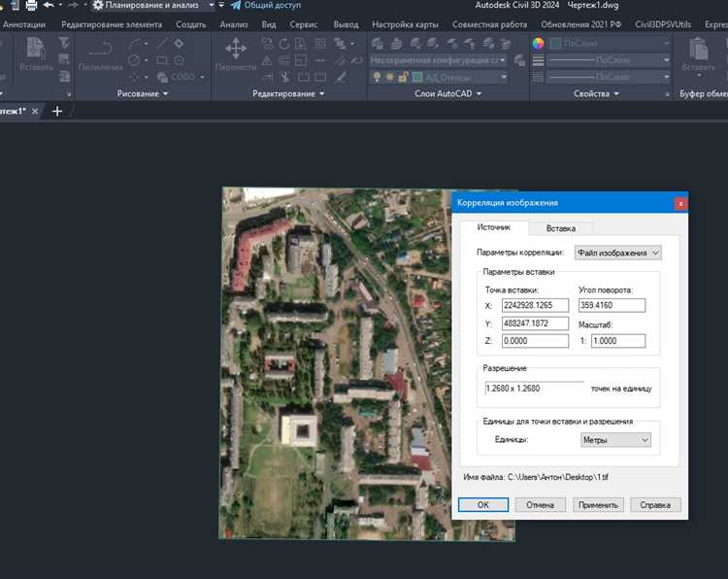This screenshot has height=579, width=728.
Task: Click the Справка help button
Action: 655,505
